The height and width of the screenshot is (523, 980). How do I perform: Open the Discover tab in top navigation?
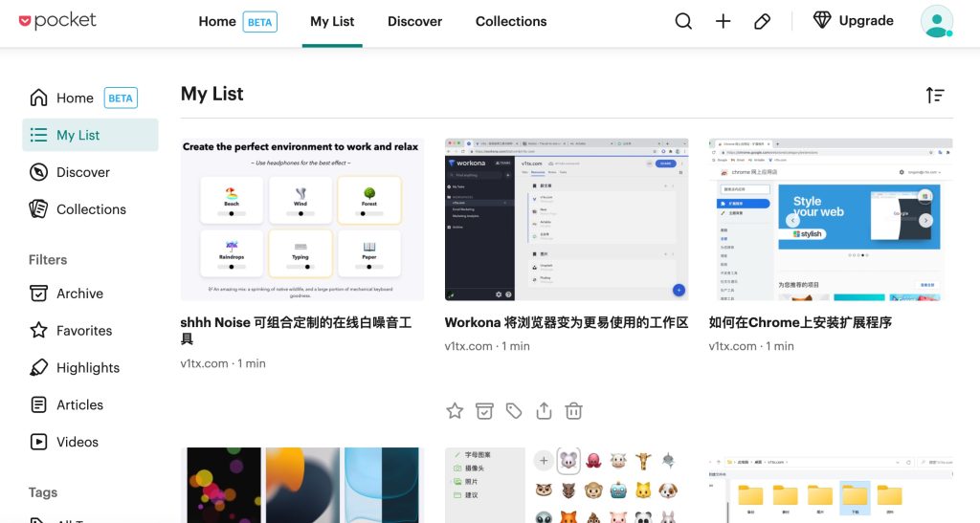click(414, 21)
